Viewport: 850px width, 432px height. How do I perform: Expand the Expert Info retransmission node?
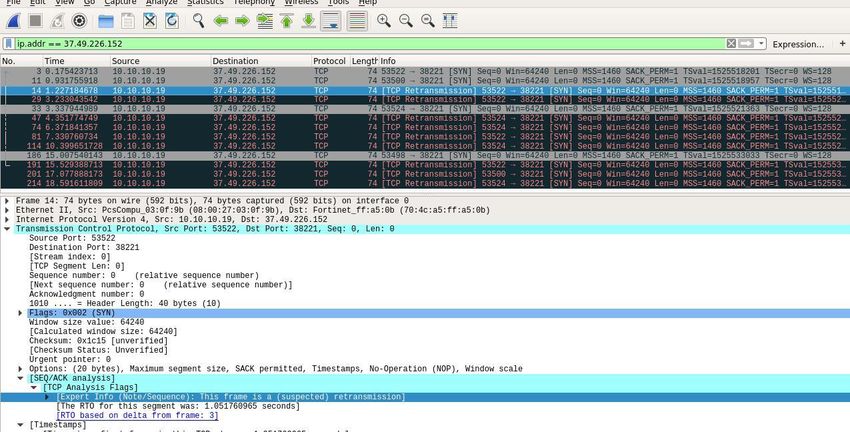tap(47, 397)
